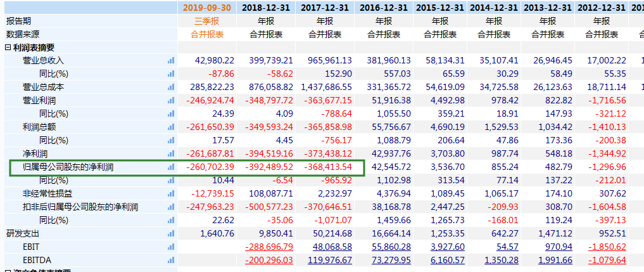Select the 三季报 report period cell
The height and width of the screenshot is (272, 644).
pos(208,21)
